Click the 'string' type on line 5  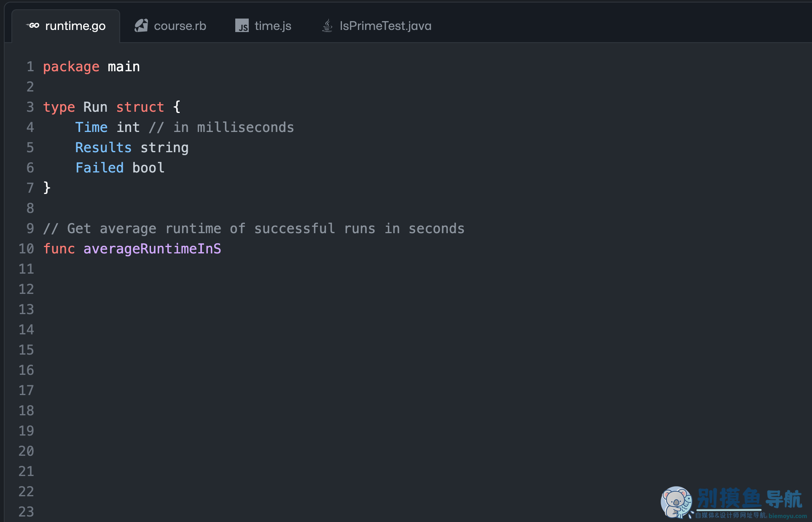[x=164, y=148]
